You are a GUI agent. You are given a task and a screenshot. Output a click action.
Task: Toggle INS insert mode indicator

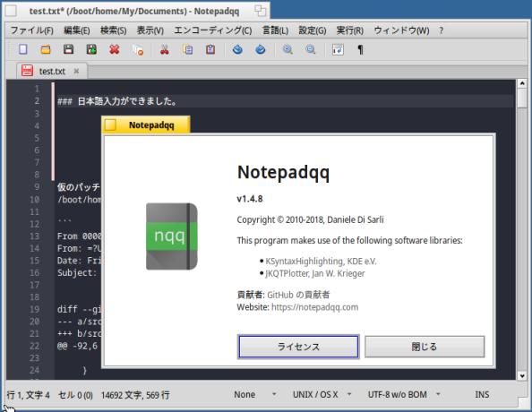point(482,394)
